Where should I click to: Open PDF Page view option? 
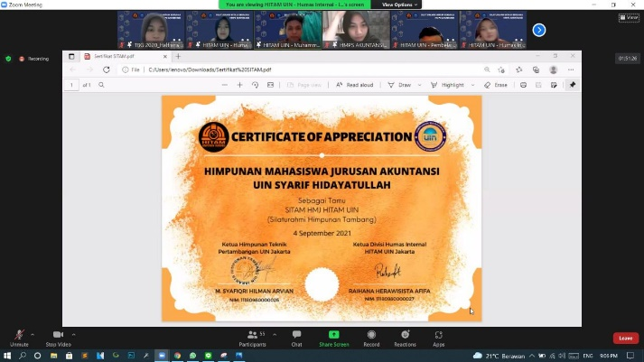tap(303, 85)
